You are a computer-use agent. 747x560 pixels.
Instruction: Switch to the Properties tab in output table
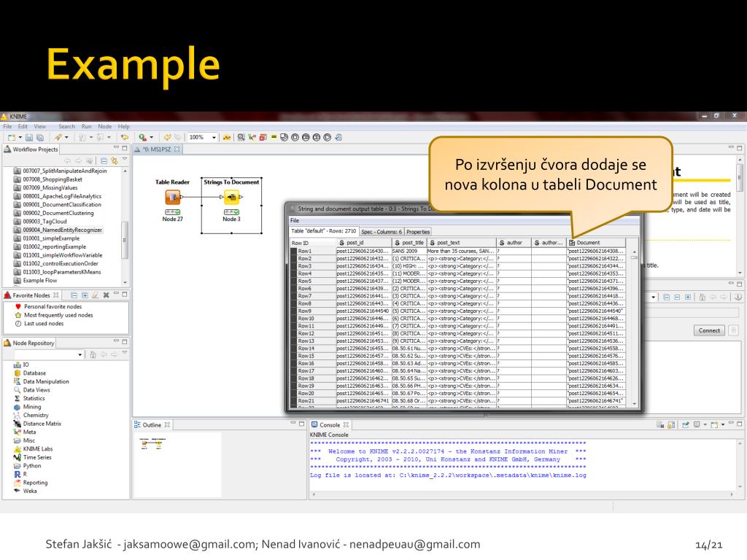(x=418, y=232)
